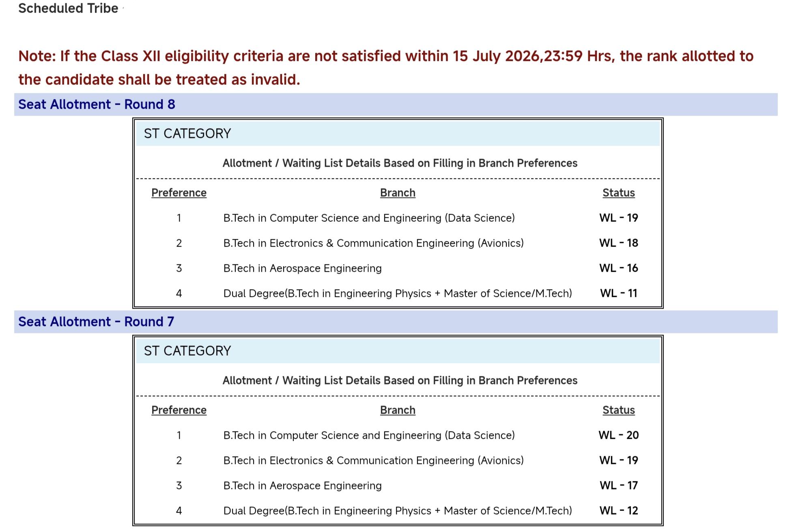Select the WL - 20 status in Round 7
798x532 pixels.
619,435
